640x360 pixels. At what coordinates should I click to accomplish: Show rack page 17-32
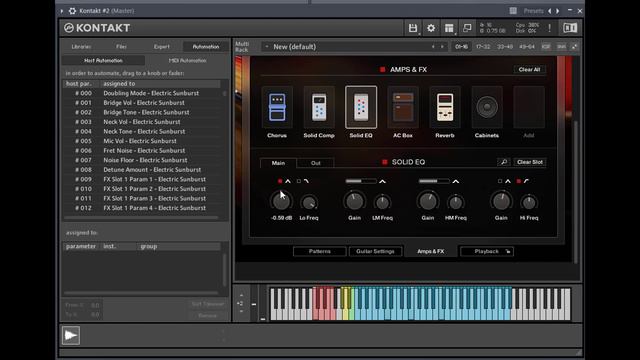[x=483, y=47]
